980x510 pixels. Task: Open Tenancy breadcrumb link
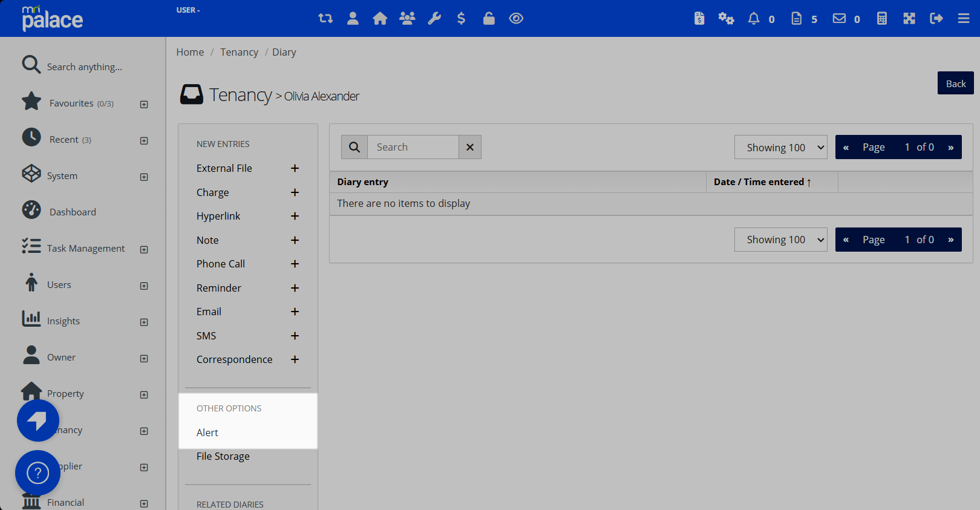tap(239, 52)
